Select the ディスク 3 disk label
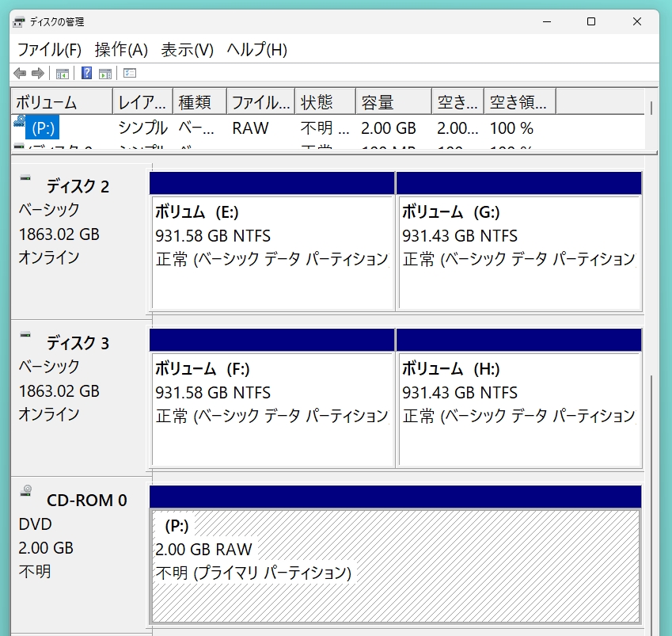The height and width of the screenshot is (636, 672). point(78,343)
